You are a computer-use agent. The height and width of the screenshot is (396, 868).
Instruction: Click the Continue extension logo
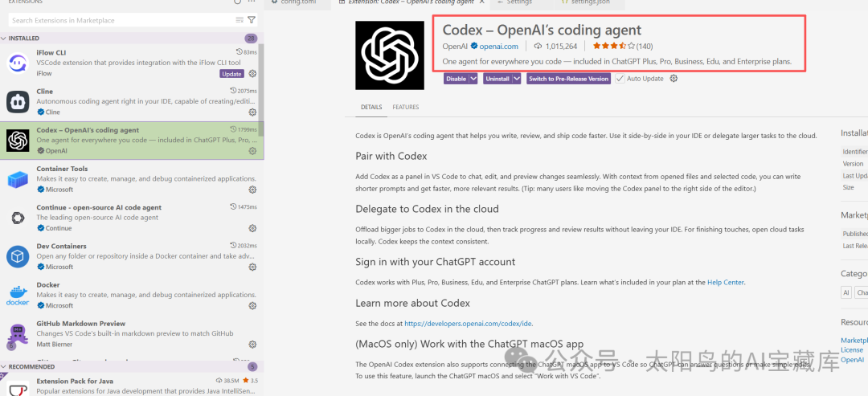pos(18,218)
